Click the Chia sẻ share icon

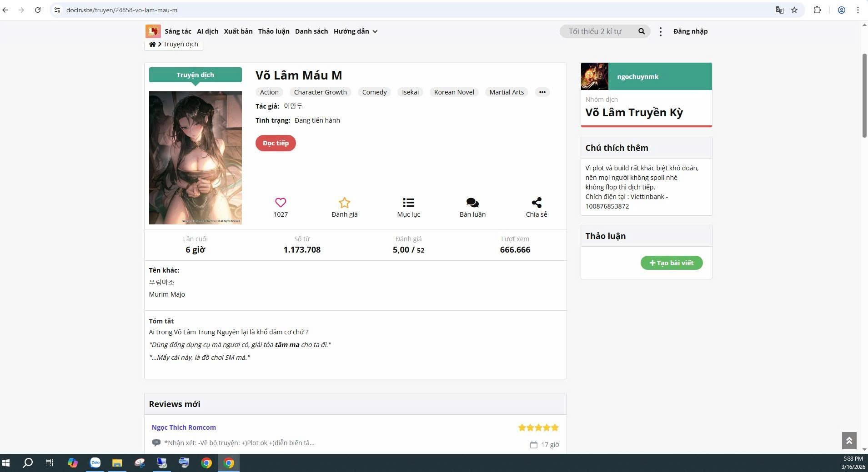click(x=537, y=203)
